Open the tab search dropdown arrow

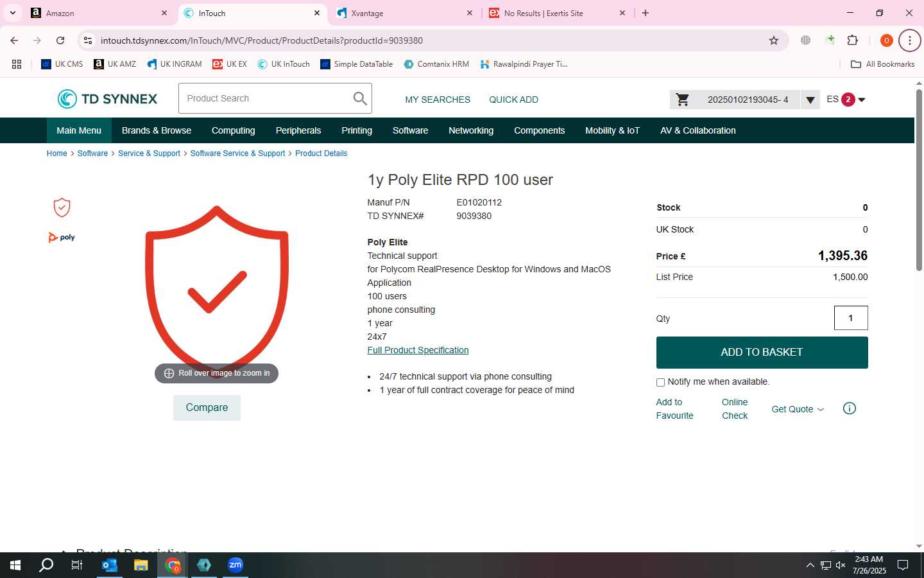[x=13, y=13]
